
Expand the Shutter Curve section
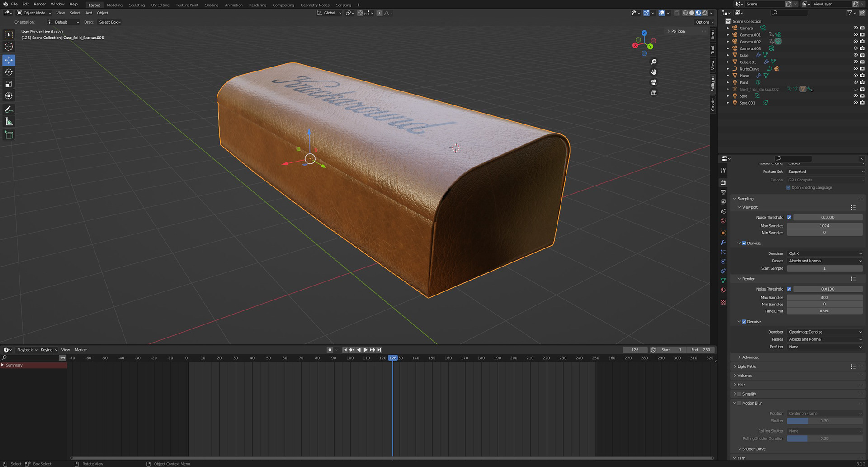coord(754,449)
